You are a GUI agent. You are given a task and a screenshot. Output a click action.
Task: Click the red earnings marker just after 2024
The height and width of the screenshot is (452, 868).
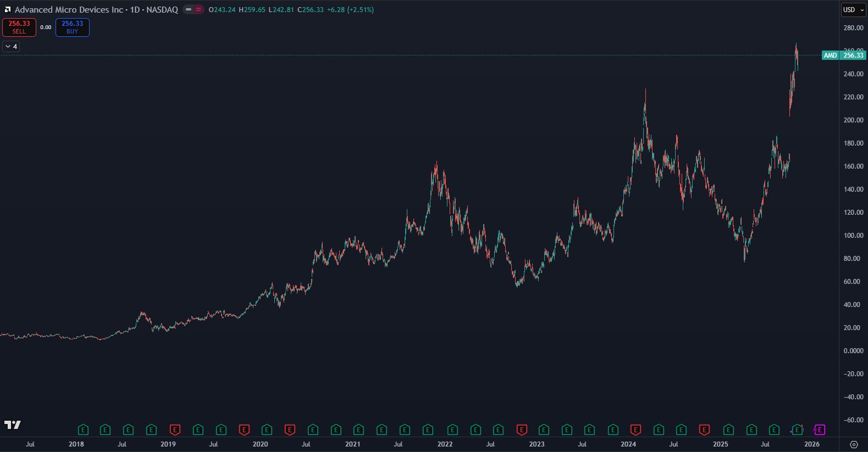(x=635, y=430)
